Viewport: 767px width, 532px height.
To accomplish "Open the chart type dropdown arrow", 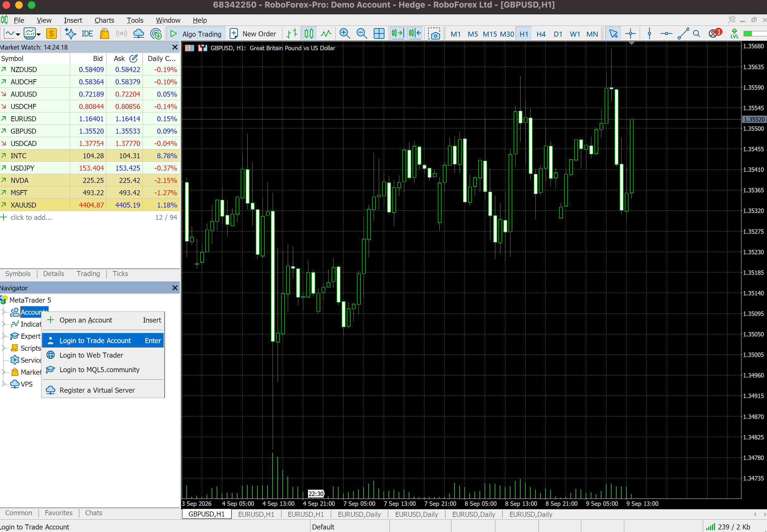I will pos(18,34).
